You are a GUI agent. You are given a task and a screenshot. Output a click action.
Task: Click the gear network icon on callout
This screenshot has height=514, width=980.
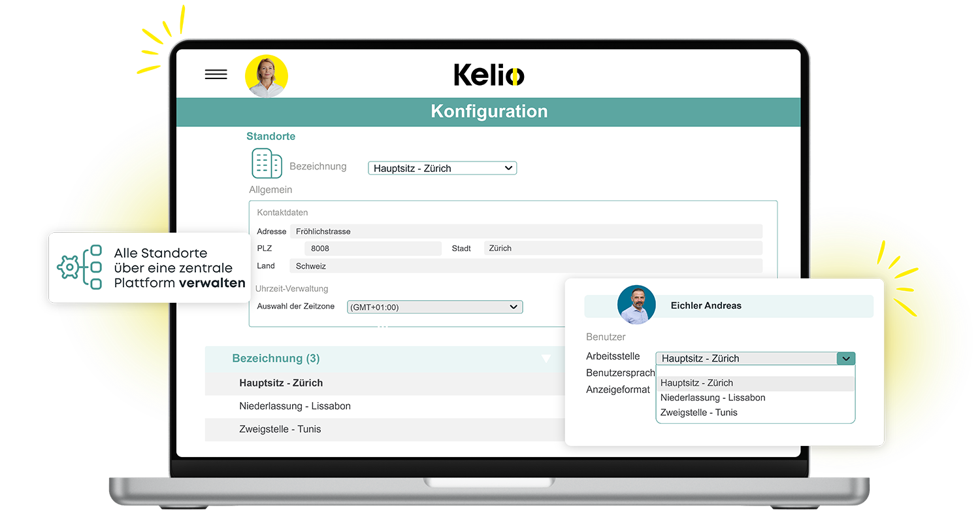[x=80, y=267]
